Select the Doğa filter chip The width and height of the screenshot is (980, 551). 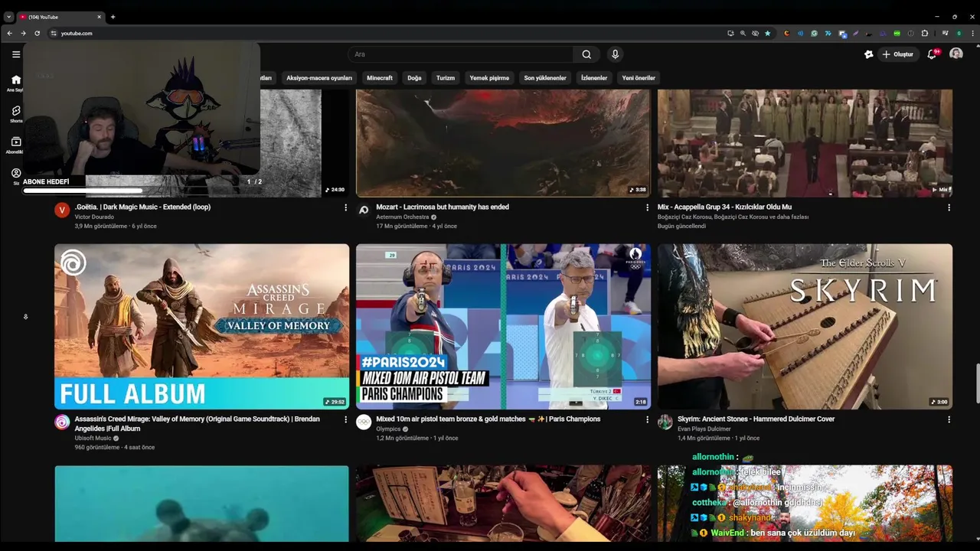coord(414,78)
